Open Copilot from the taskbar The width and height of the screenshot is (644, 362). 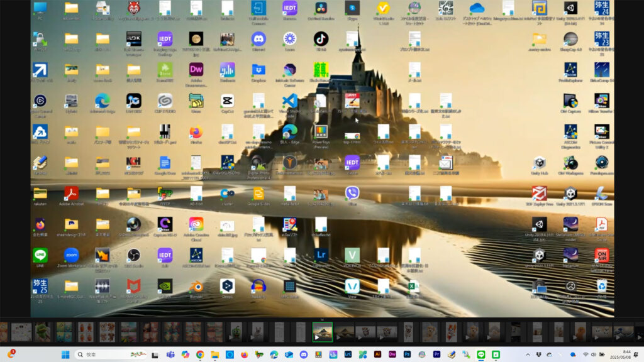tap(186, 354)
